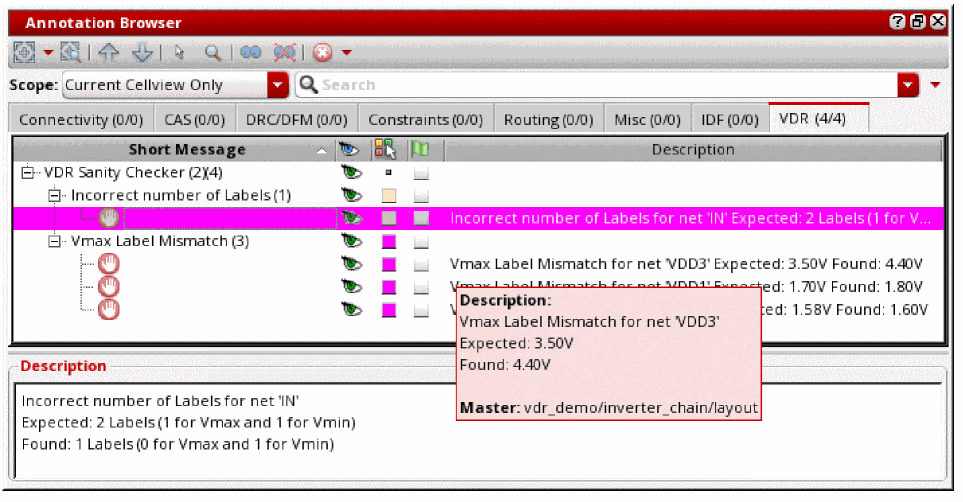Select the VDR Sanity Checker (2)(4) row
Viewport: 963px width, 502px height.
point(133,173)
